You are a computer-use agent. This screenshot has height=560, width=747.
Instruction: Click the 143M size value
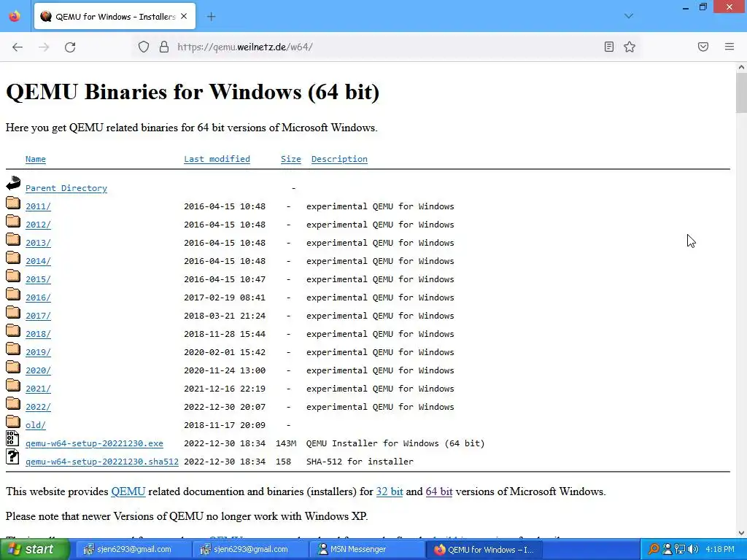tap(286, 443)
